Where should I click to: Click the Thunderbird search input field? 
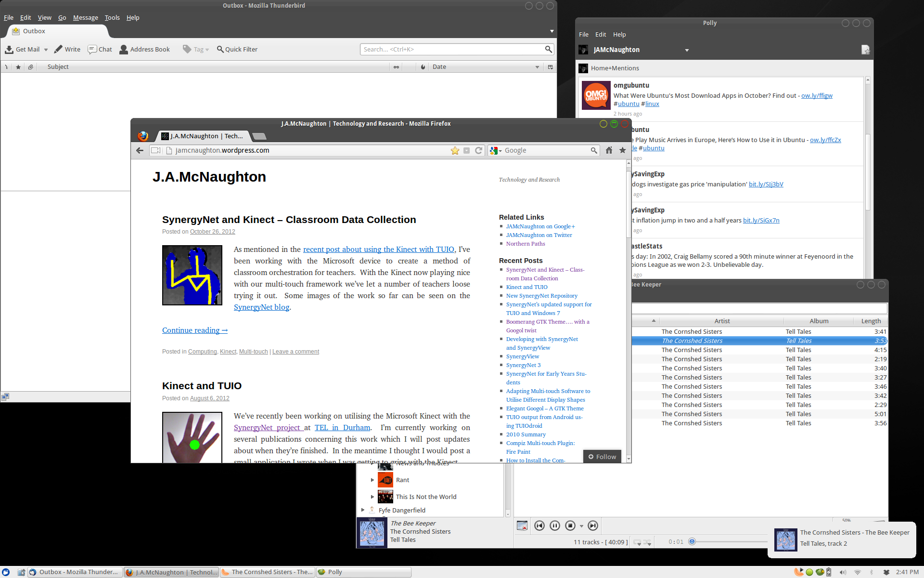451,50
